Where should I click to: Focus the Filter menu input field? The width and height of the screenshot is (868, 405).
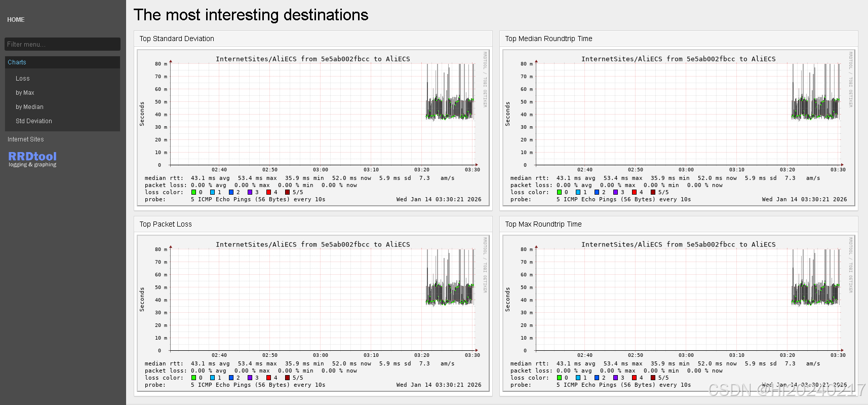[x=62, y=44]
